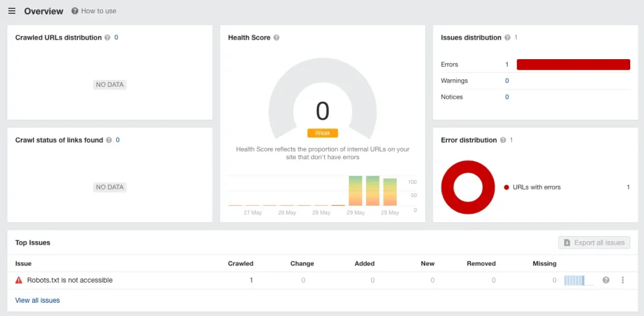644x316 pixels.
Task: Click the Issue column header
Action: [x=23, y=264]
